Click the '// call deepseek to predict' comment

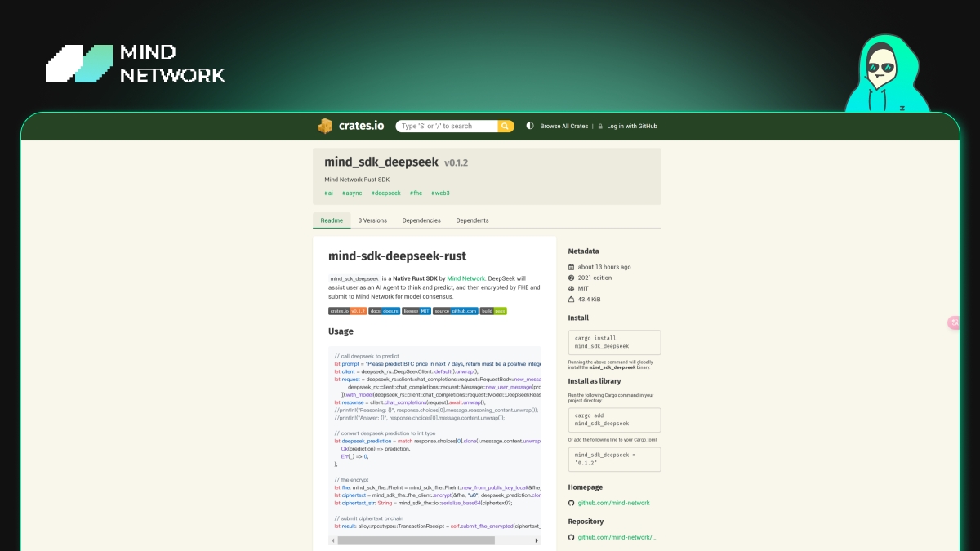point(366,356)
